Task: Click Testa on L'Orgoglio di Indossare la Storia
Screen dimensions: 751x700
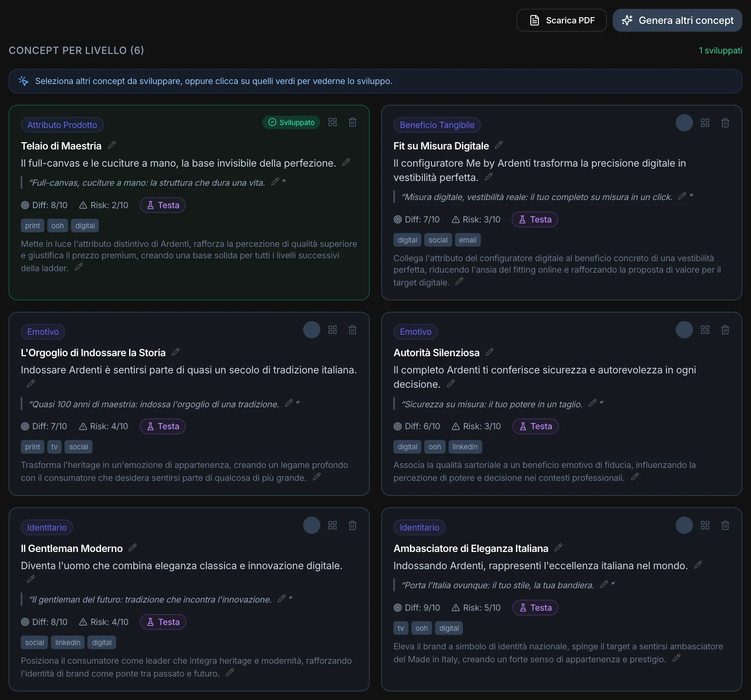Action: (162, 426)
